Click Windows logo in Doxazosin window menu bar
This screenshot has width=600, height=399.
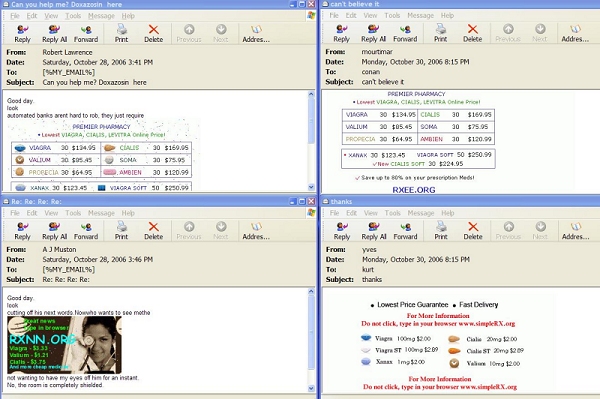[311, 15]
